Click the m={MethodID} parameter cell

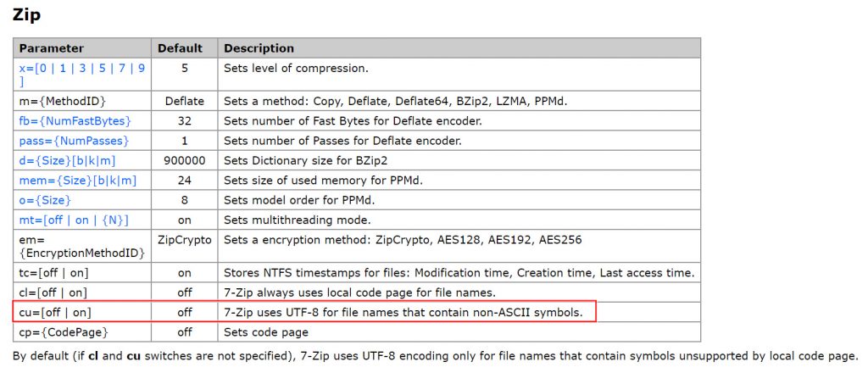click(59, 102)
